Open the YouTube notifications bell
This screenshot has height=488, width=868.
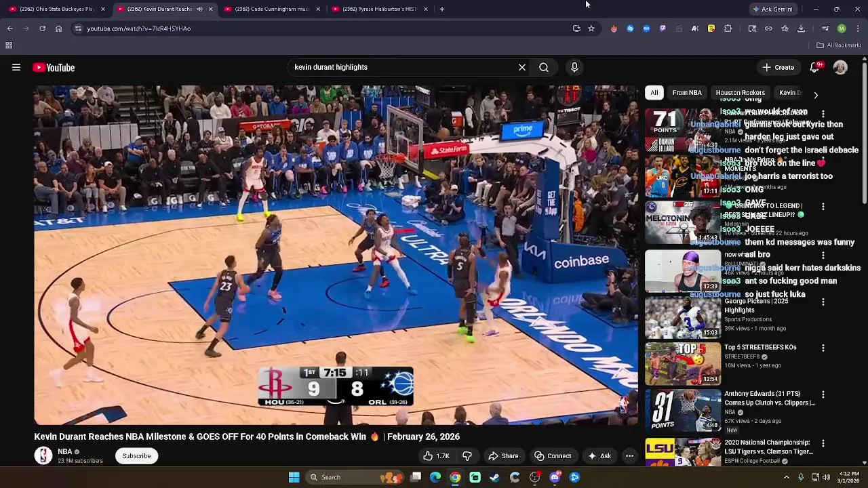pyautogui.click(x=814, y=67)
